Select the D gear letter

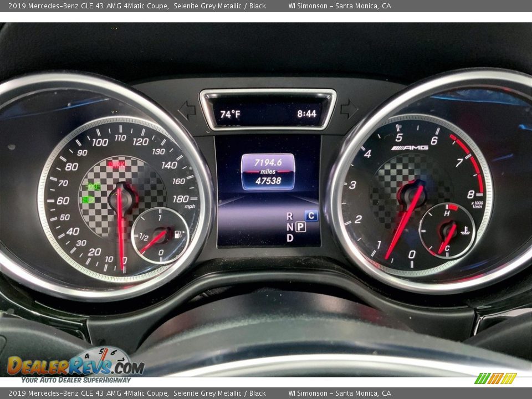tap(290, 238)
